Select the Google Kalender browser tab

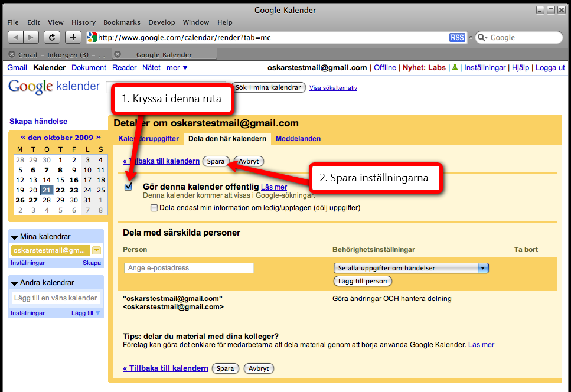tap(164, 54)
